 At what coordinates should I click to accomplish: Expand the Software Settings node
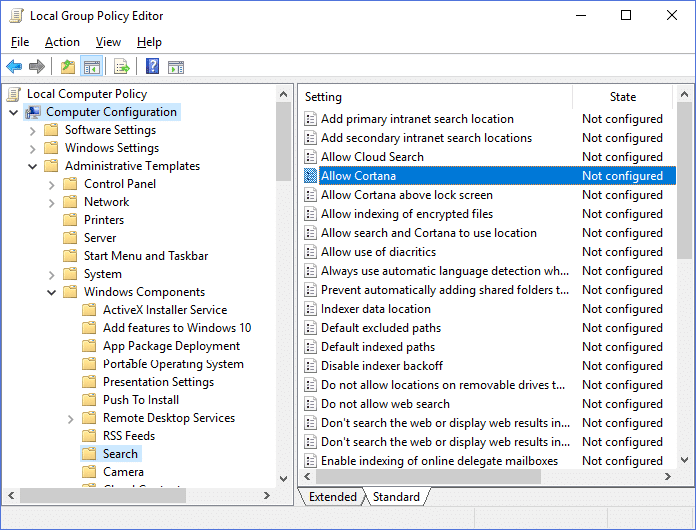click(x=33, y=130)
